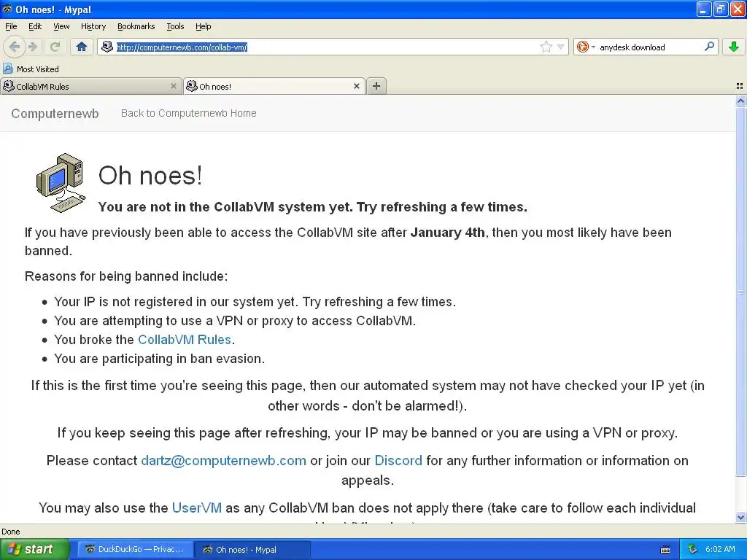The height and width of the screenshot is (560, 747).
Task: Follow the UserVM link
Action: pos(197,507)
